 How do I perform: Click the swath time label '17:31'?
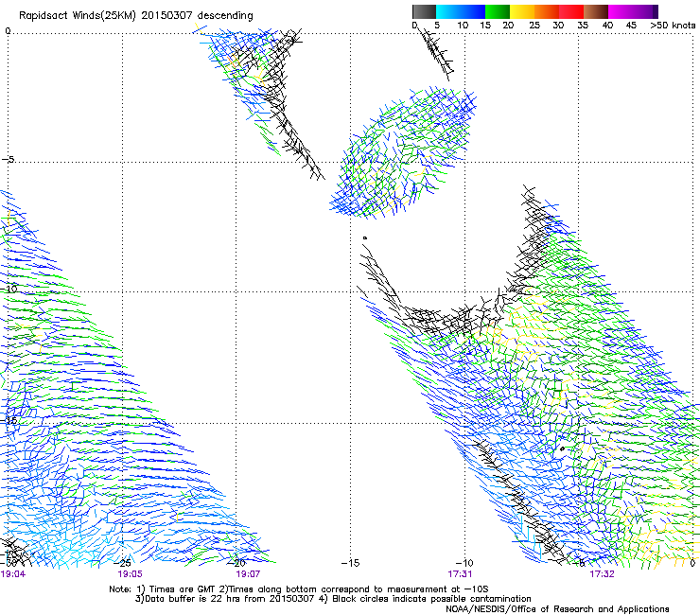pos(460,574)
